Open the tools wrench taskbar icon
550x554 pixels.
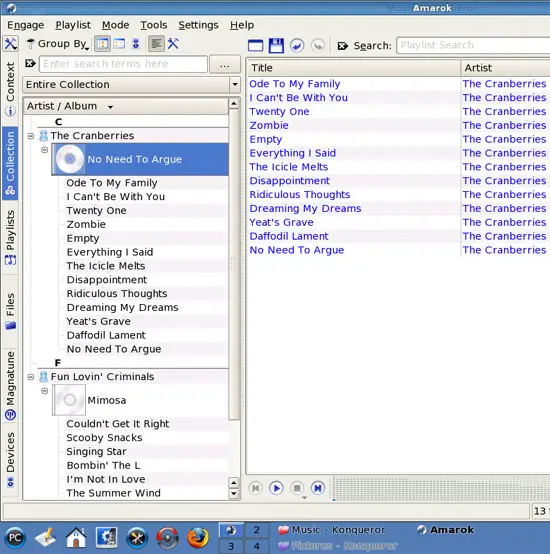(x=137, y=538)
